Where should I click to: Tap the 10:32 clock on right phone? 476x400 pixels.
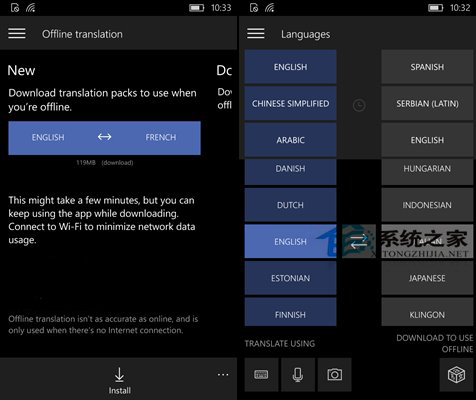tap(460, 8)
